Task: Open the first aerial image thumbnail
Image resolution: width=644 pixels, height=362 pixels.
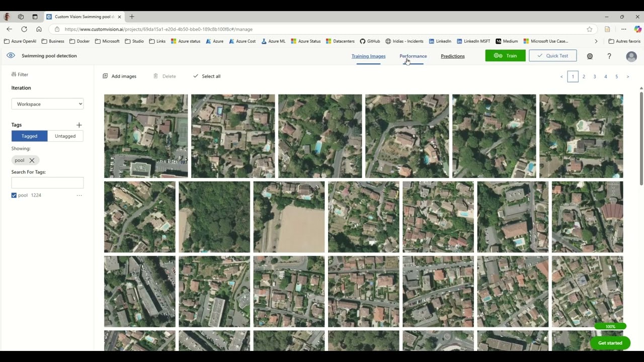Action: click(146, 136)
